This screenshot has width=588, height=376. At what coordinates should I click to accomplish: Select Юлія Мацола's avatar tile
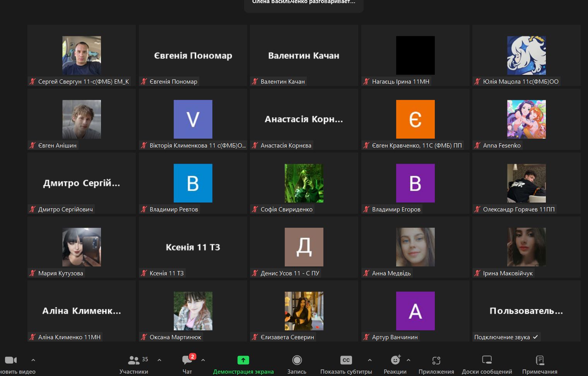pyautogui.click(x=526, y=55)
